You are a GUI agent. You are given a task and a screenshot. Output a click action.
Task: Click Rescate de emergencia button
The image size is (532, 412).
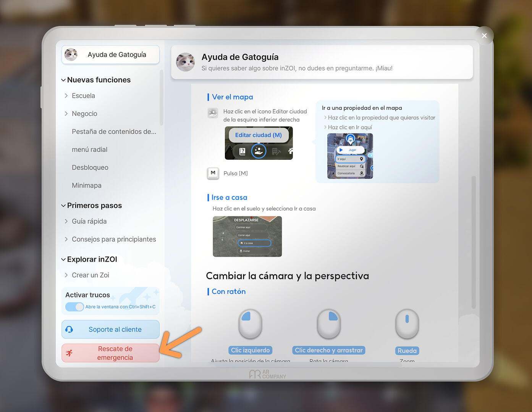110,353
